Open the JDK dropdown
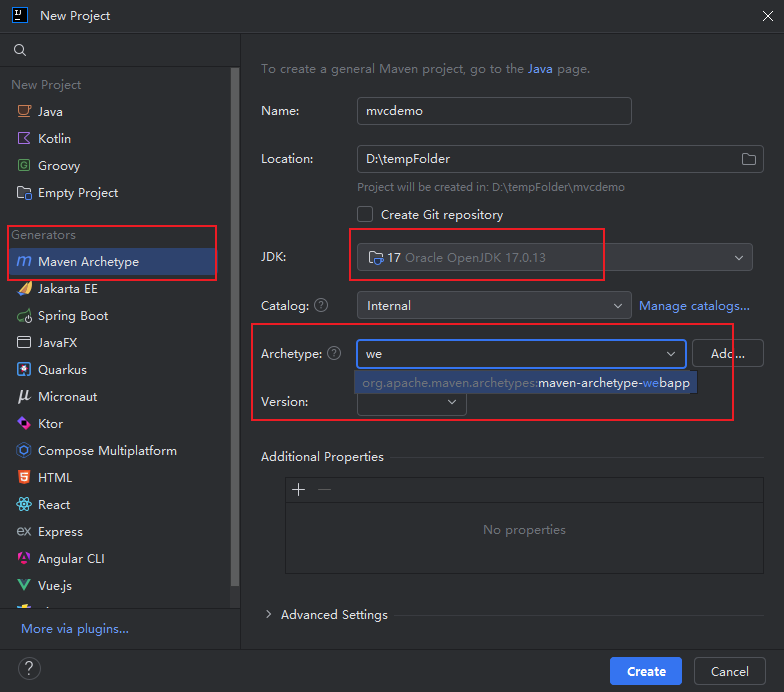The height and width of the screenshot is (692, 784). click(x=554, y=257)
